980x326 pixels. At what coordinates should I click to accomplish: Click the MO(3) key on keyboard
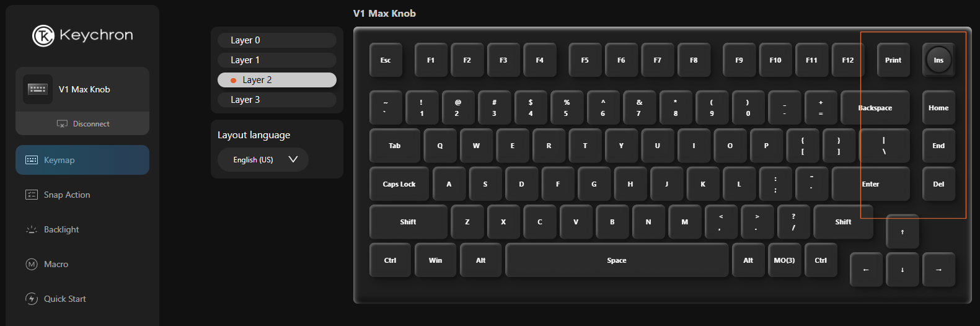784,260
